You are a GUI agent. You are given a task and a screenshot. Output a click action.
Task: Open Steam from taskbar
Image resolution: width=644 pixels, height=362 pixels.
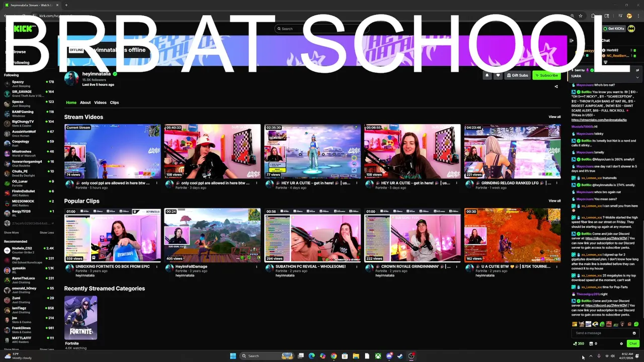(x=400, y=356)
